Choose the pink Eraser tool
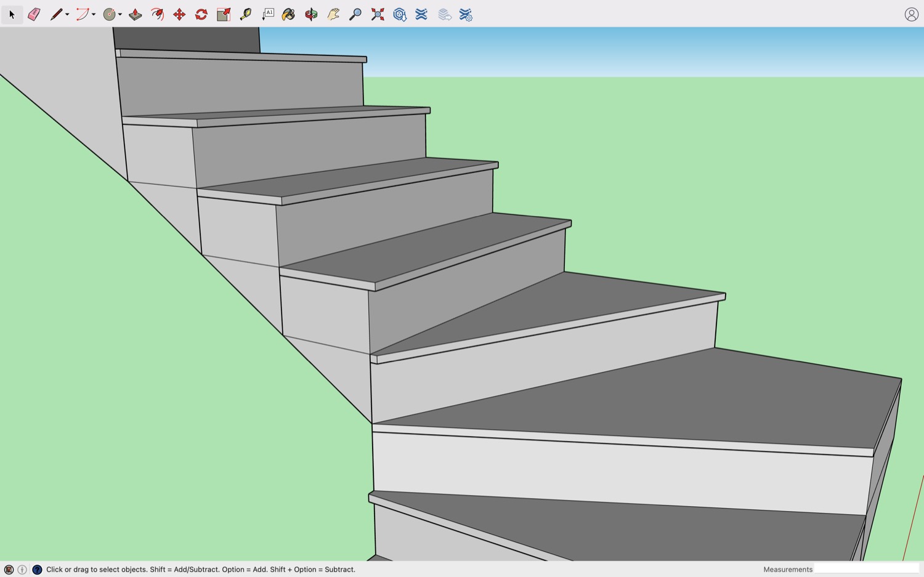 (34, 14)
